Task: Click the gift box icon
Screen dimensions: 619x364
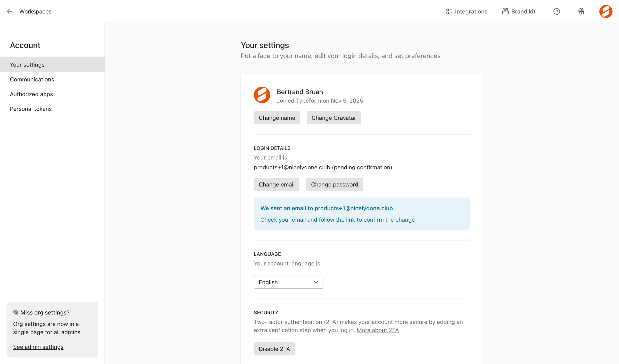Action: (x=581, y=11)
